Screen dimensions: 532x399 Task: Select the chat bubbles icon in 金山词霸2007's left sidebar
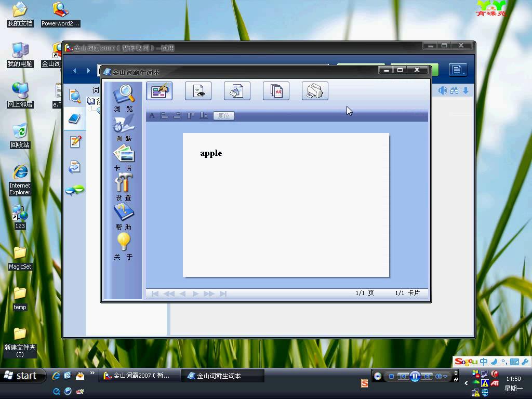(75, 190)
